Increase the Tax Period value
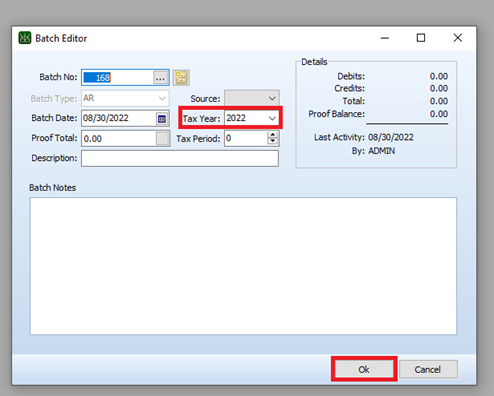494x396 pixels. pos(273,135)
